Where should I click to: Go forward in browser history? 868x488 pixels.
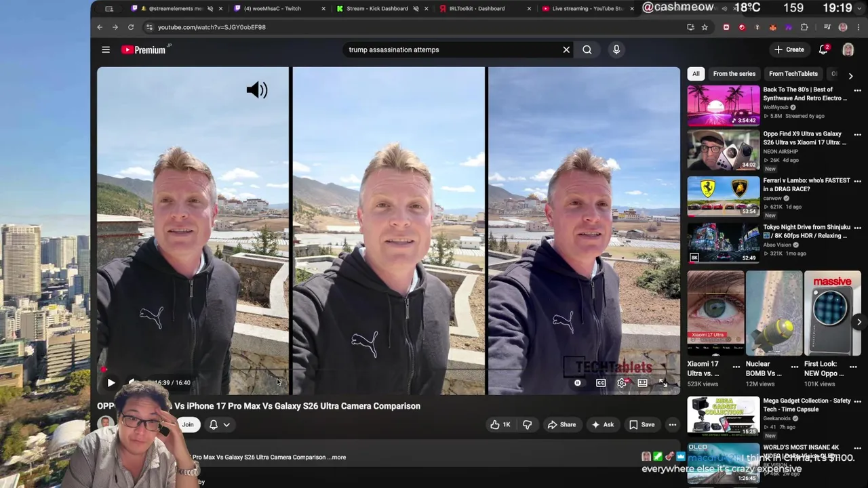click(115, 27)
